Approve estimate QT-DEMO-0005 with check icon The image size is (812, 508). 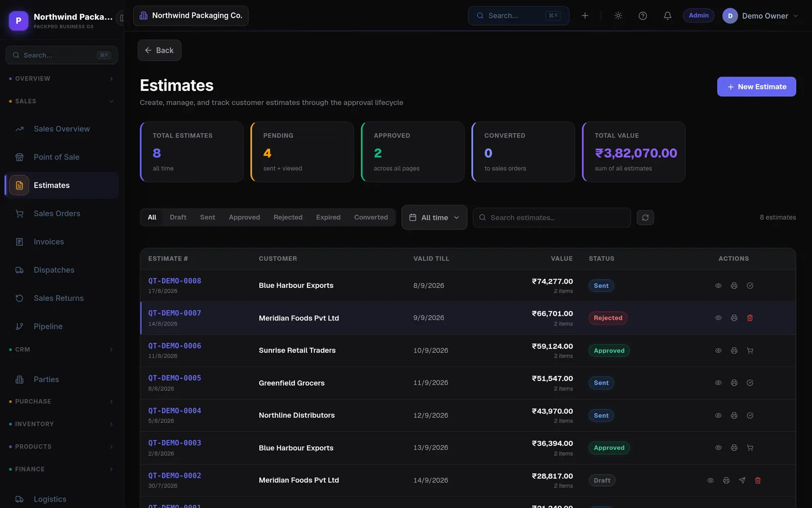pyautogui.click(x=750, y=383)
